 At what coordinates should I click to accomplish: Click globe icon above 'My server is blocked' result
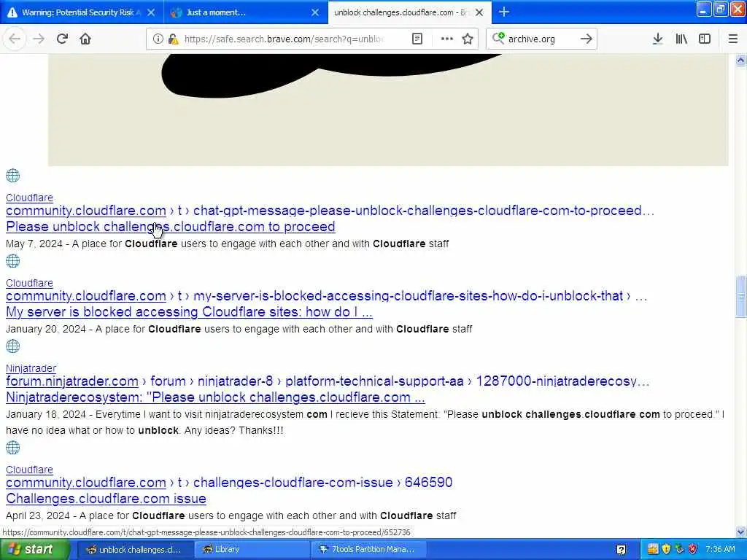(x=13, y=261)
